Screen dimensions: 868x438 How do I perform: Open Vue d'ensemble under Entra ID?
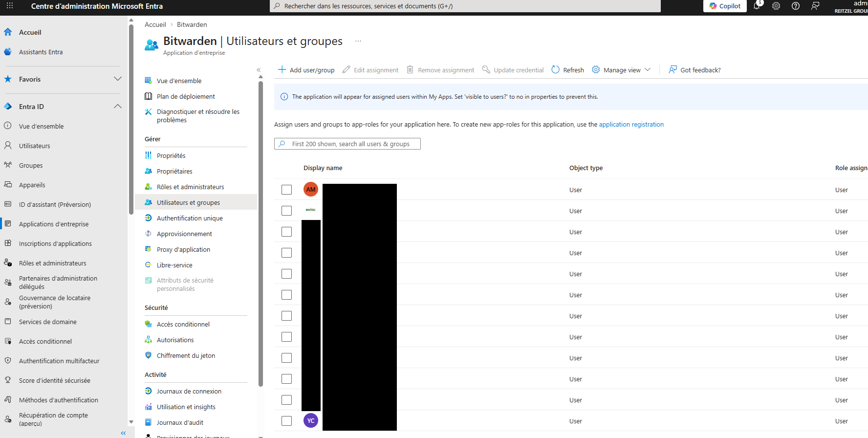(41, 126)
